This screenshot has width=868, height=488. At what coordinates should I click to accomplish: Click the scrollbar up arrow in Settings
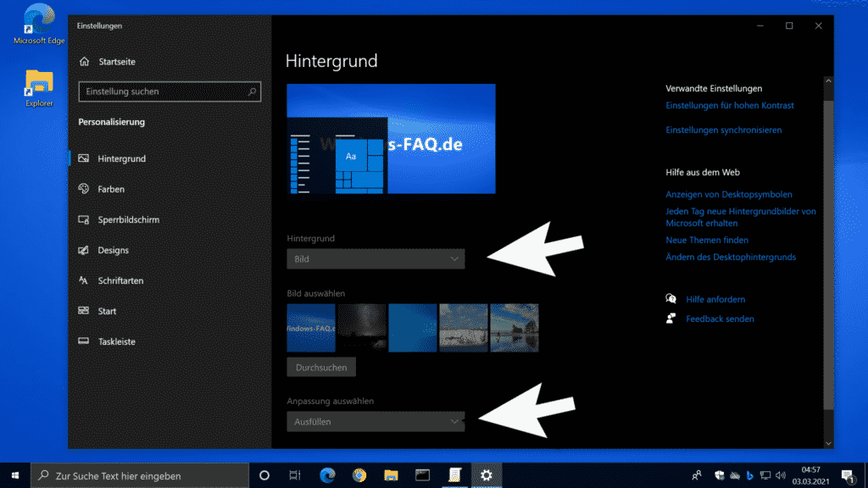pos(828,81)
